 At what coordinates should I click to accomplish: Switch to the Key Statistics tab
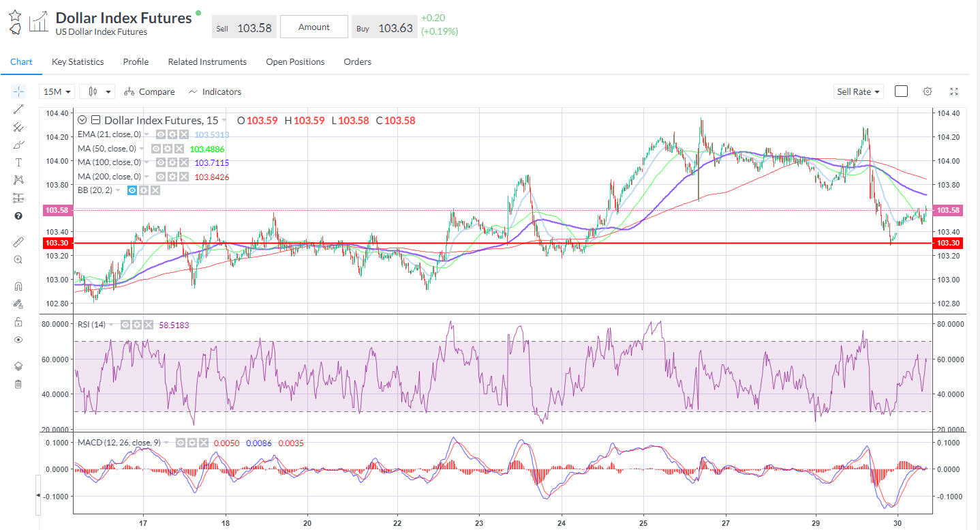pos(78,61)
